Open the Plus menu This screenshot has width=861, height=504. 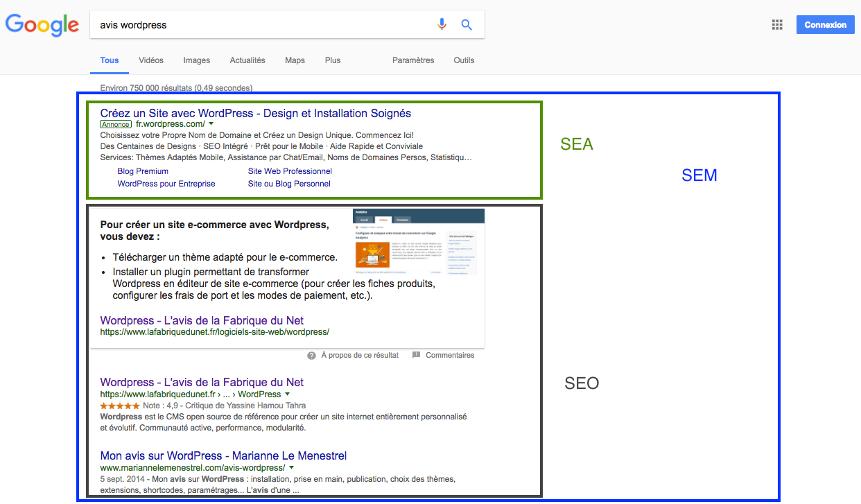pyautogui.click(x=333, y=60)
